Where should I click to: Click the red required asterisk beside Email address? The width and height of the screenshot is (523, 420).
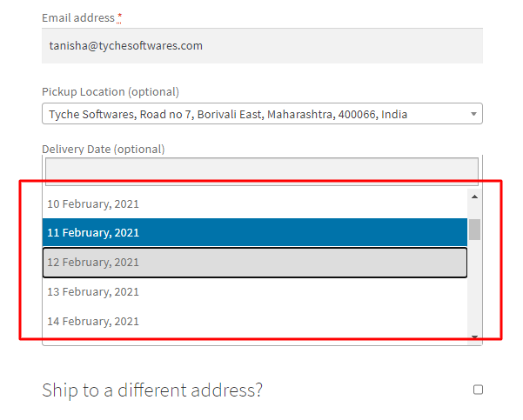click(119, 17)
